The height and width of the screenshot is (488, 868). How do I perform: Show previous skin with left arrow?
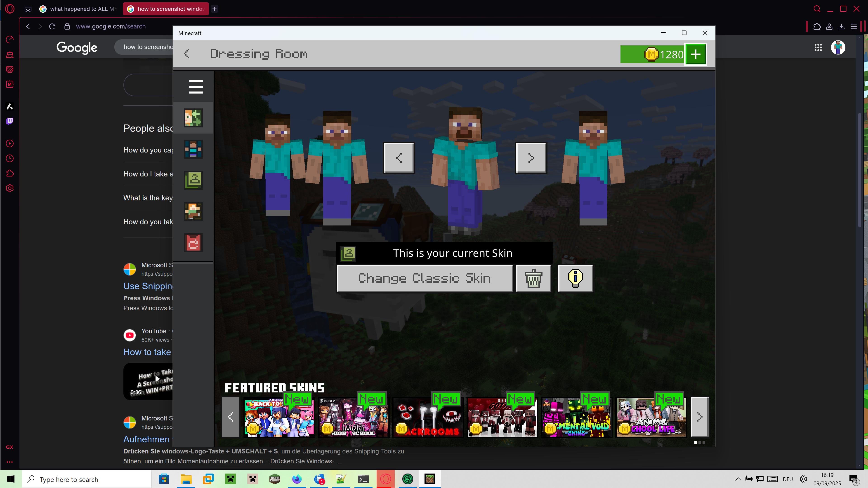coord(399,158)
